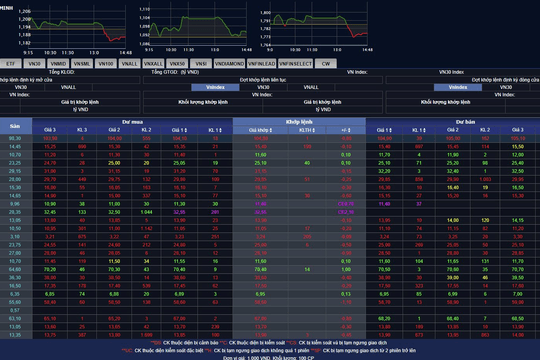Select VN30 in the top index tab row
540x360 pixels.
(x=34, y=64)
